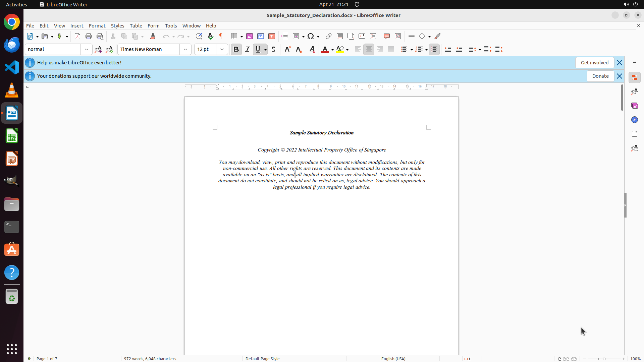Toggle Bold formatting off
644x362 pixels.
click(x=236, y=49)
